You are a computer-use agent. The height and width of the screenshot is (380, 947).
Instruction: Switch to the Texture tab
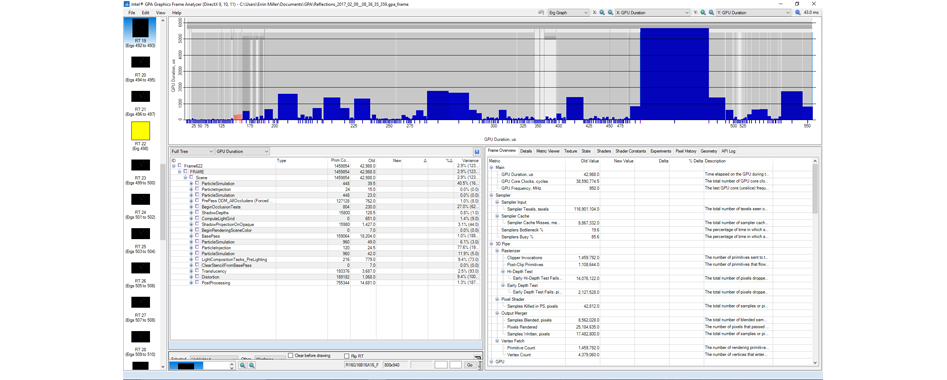click(571, 151)
